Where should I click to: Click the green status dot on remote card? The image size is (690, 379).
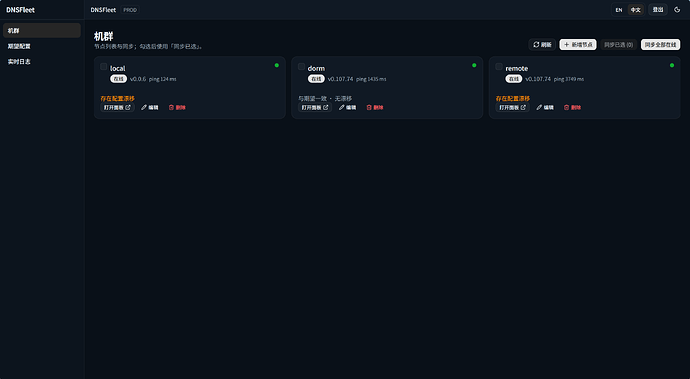coord(672,65)
